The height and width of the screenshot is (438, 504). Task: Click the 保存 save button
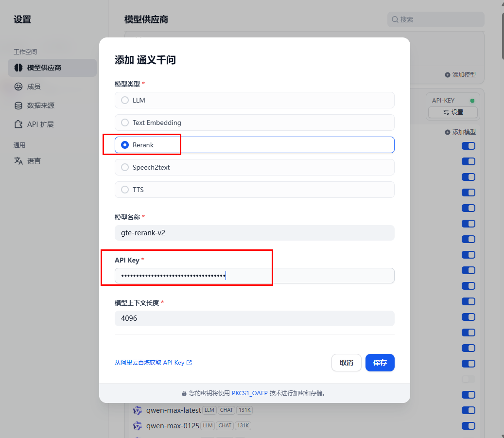tap(380, 363)
